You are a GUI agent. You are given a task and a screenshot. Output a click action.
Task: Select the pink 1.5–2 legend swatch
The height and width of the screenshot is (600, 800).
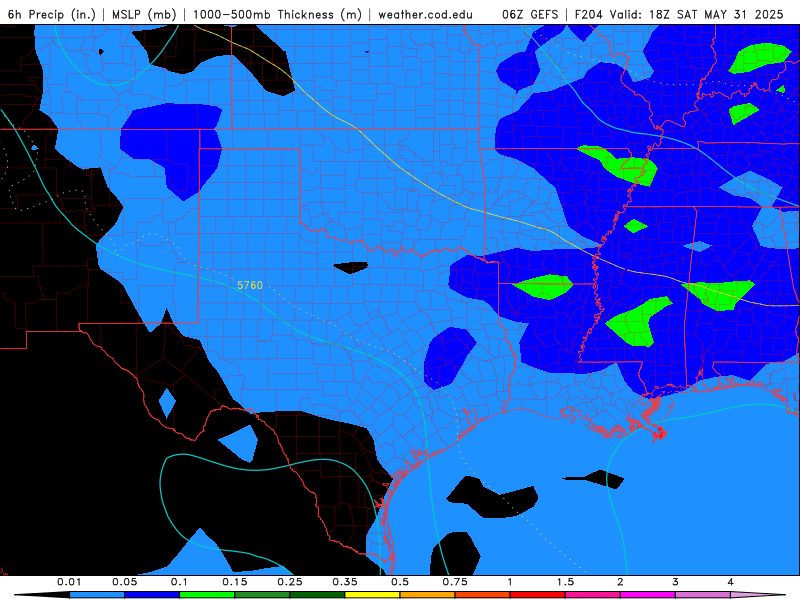593,595
